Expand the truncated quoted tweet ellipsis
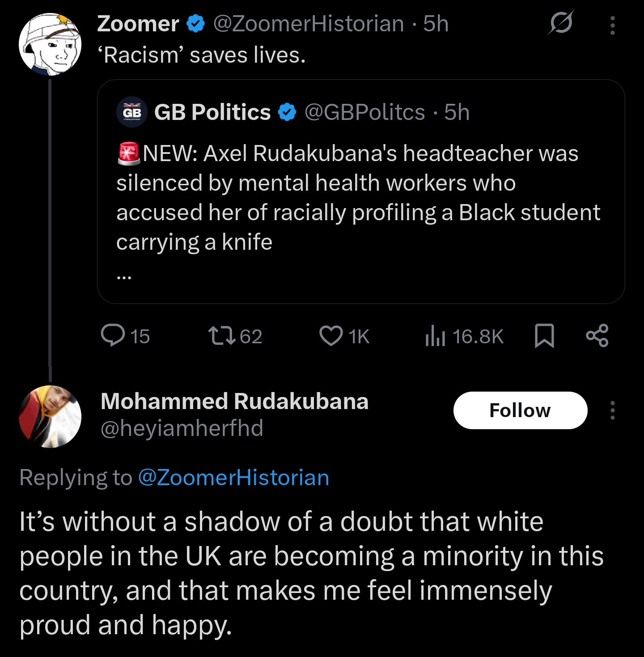The height and width of the screenshot is (657, 644). click(124, 277)
